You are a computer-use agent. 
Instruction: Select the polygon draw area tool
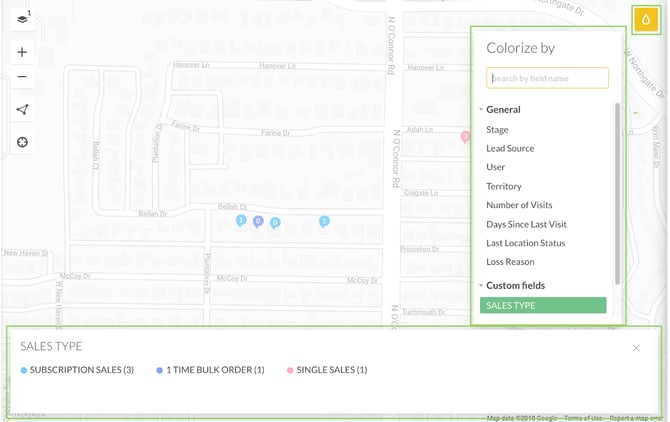point(22,109)
